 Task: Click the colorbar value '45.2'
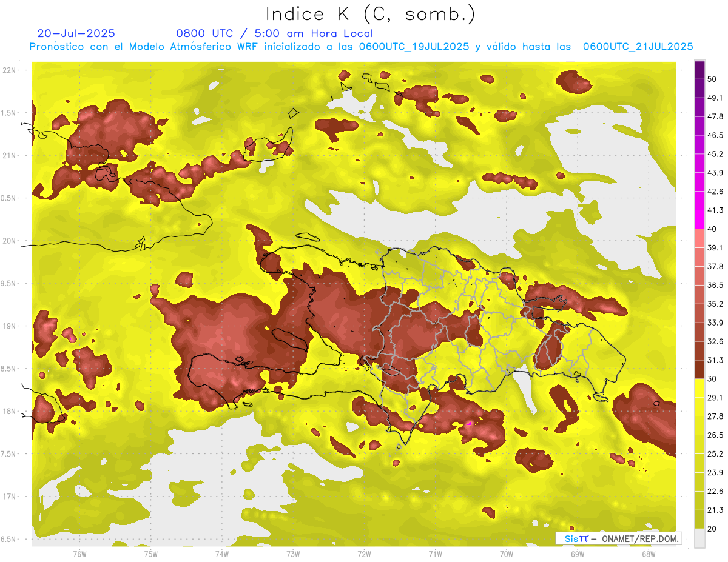(x=715, y=154)
